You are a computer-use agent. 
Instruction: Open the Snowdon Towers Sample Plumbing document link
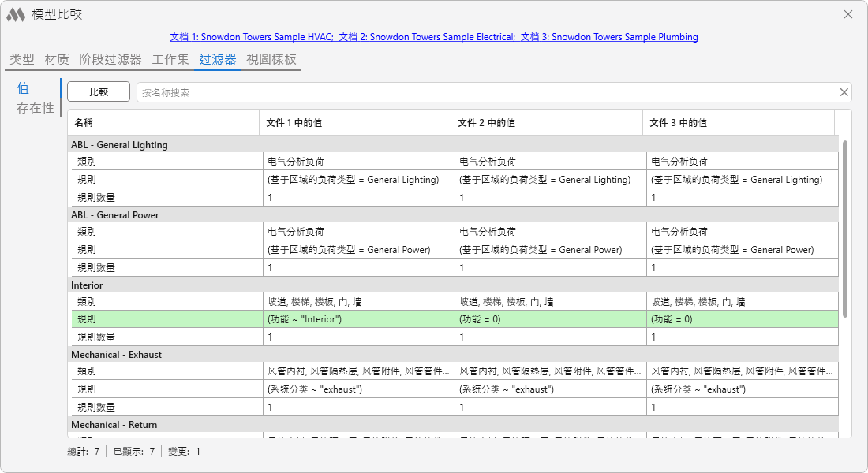[609, 37]
